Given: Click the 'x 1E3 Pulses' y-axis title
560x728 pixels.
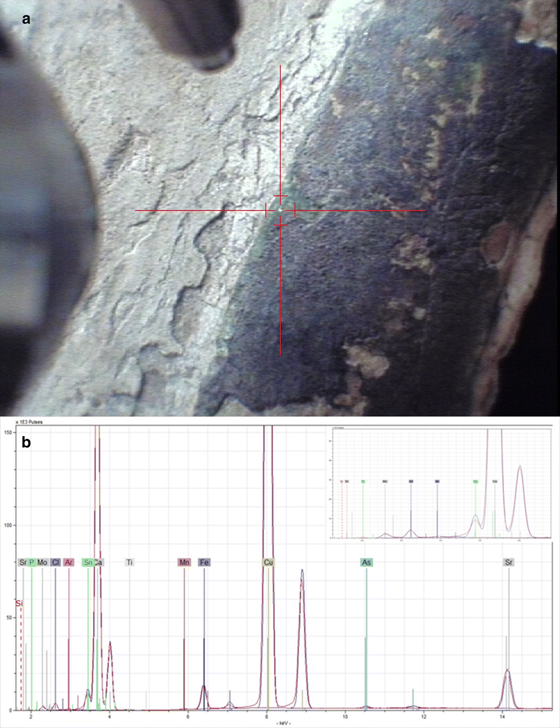Looking at the screenshot, I should (x=29, y=422).
